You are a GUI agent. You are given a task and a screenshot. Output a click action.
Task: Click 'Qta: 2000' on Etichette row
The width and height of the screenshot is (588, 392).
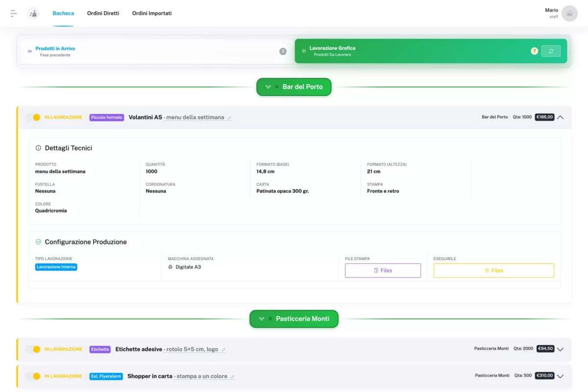pos(523,349)
